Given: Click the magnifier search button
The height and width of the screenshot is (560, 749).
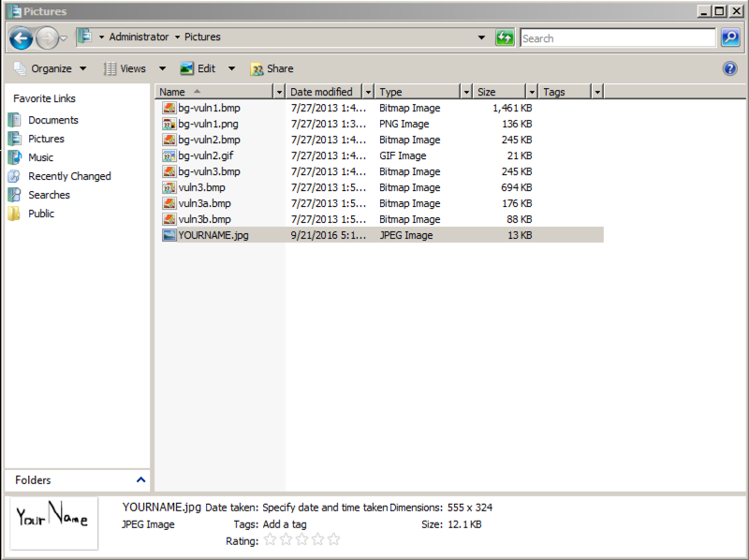Looking at the screenshot, I should point(730,37).
